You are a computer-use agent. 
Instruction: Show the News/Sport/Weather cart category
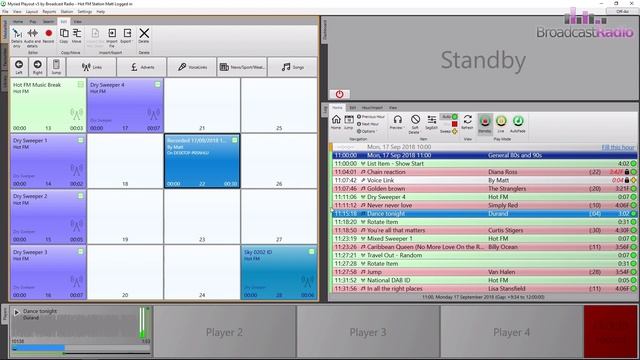(x=242, y=67)
